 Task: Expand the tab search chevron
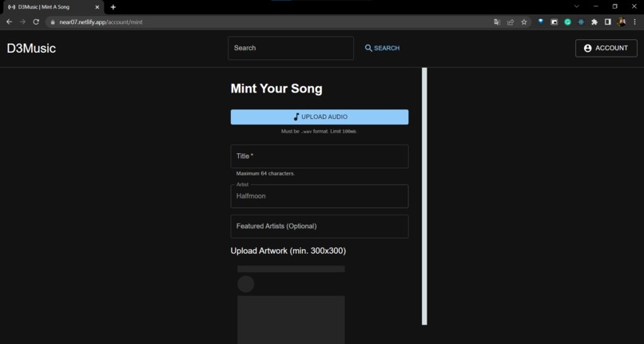click(577, 6)
